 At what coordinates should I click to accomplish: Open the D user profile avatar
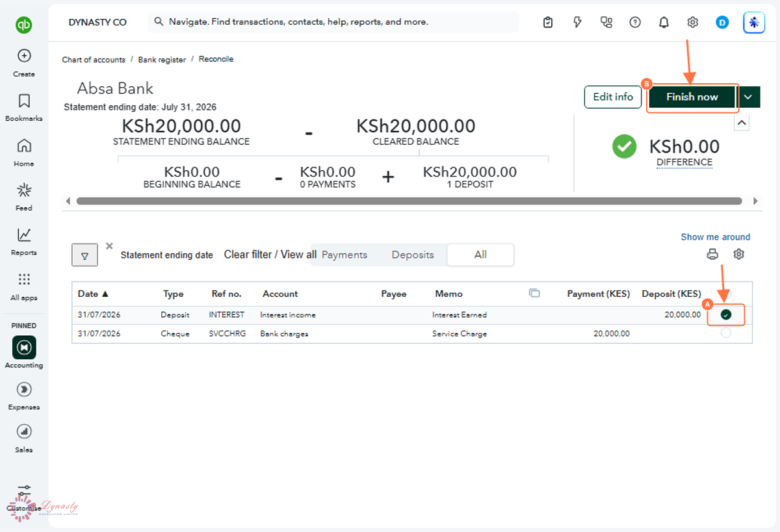pyautogui.click(x=722, y=23)
